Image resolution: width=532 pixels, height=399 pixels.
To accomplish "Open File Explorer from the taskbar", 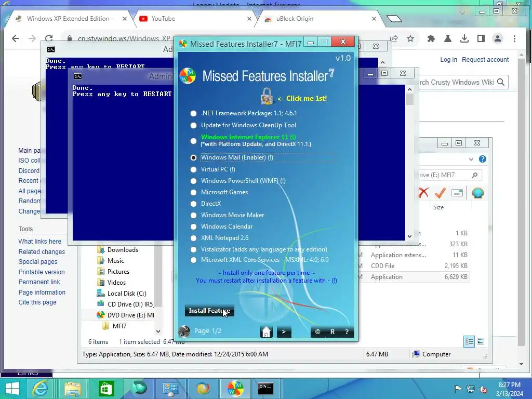I will 73,389.
